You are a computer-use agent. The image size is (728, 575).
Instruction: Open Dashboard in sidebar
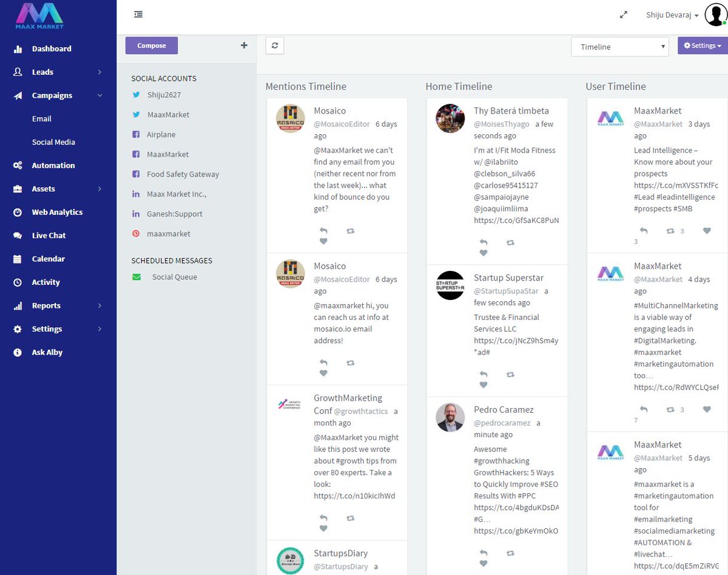pyautogui.click(x=52, y=49)
